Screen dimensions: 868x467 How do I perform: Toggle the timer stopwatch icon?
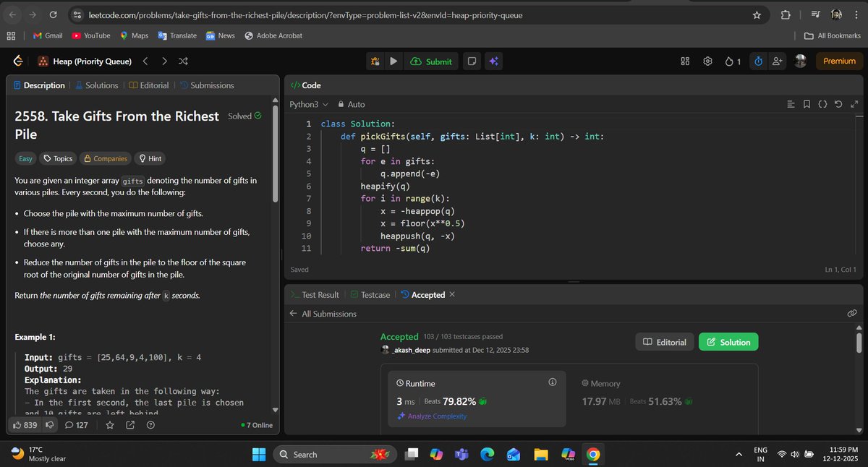click(758, 61)
